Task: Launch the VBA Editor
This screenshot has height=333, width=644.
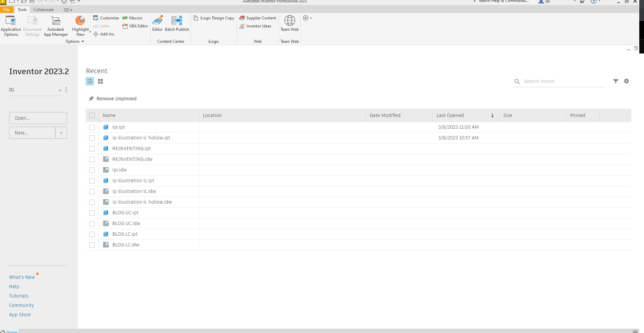Action: pos(135,26)
